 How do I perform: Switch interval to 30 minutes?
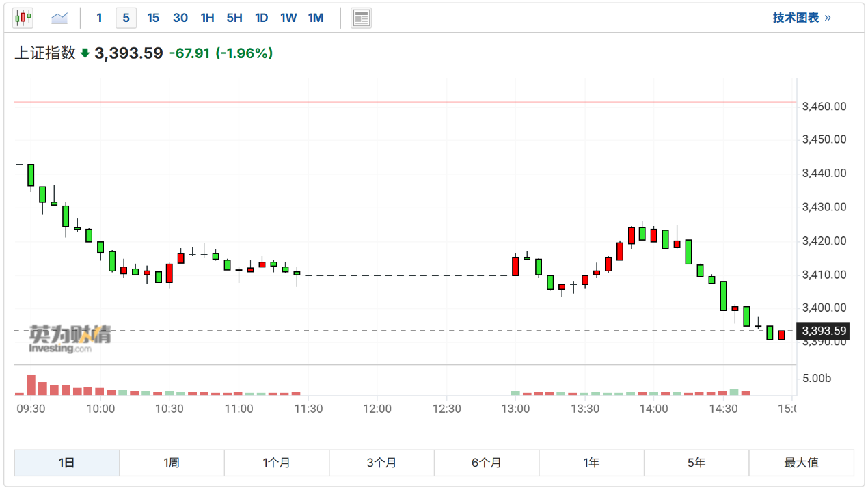(x=180, y=18)
